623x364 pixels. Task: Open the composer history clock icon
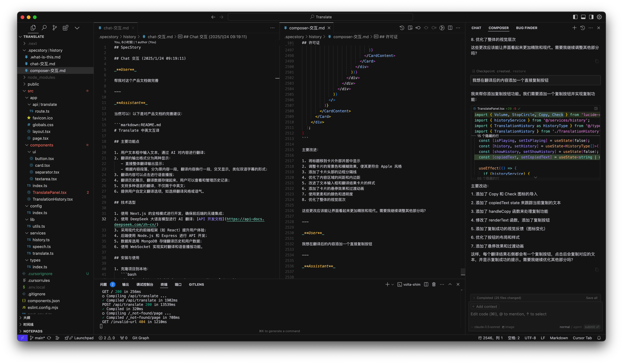583,28
